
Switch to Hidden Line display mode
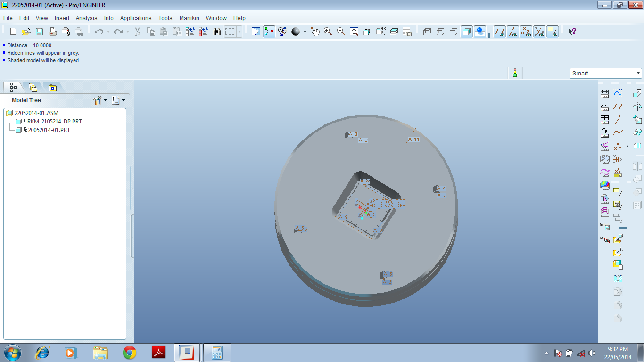[x=440, y=32]
